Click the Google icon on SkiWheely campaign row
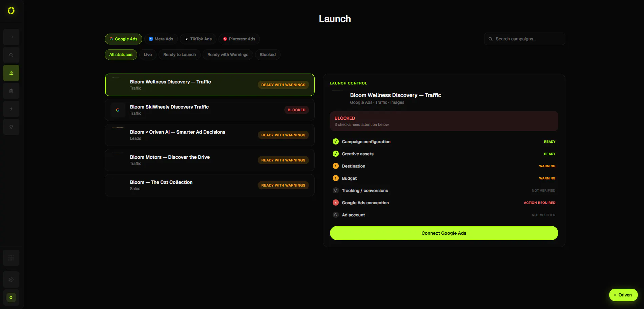 pyautogui.click(x=118, y=110)
